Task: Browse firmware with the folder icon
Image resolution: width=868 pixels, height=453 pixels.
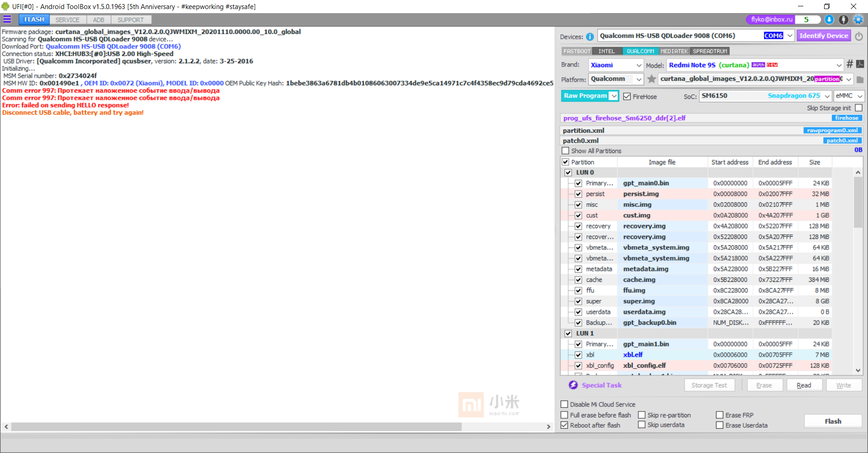Action: click(860, 79)
